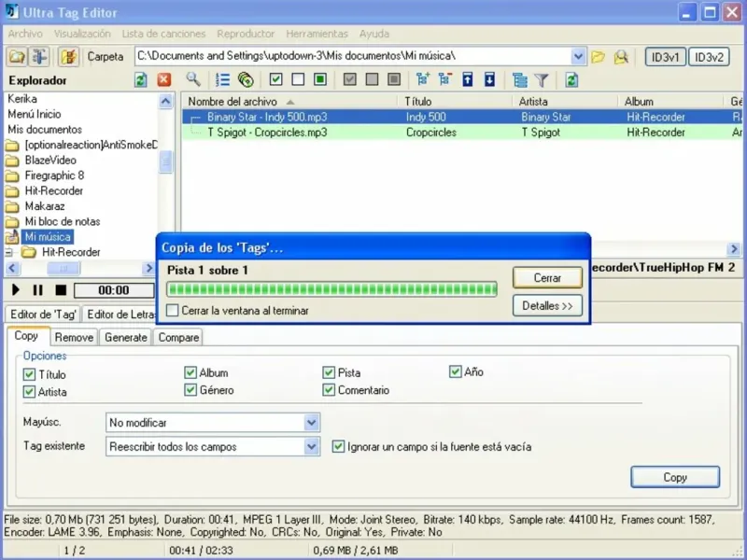
Task: Switch to the Generate tab
Action: [x=126, y=337]
